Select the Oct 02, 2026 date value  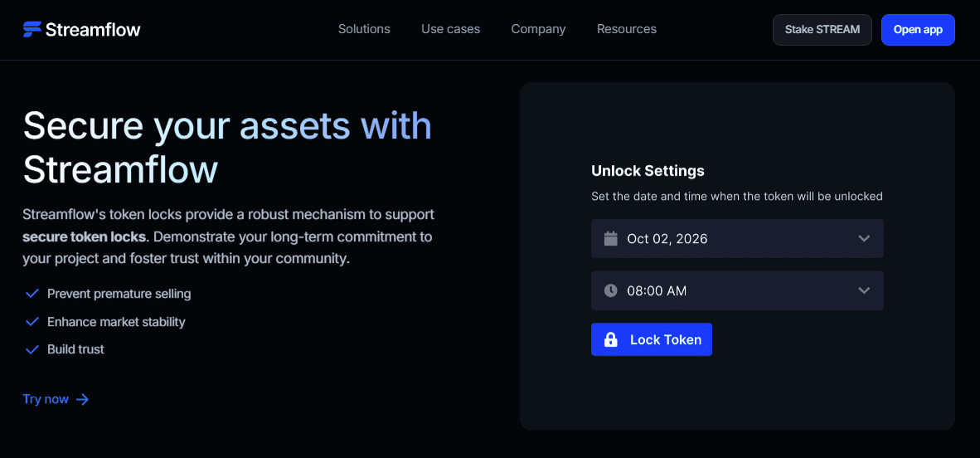(x=667, y=238)
